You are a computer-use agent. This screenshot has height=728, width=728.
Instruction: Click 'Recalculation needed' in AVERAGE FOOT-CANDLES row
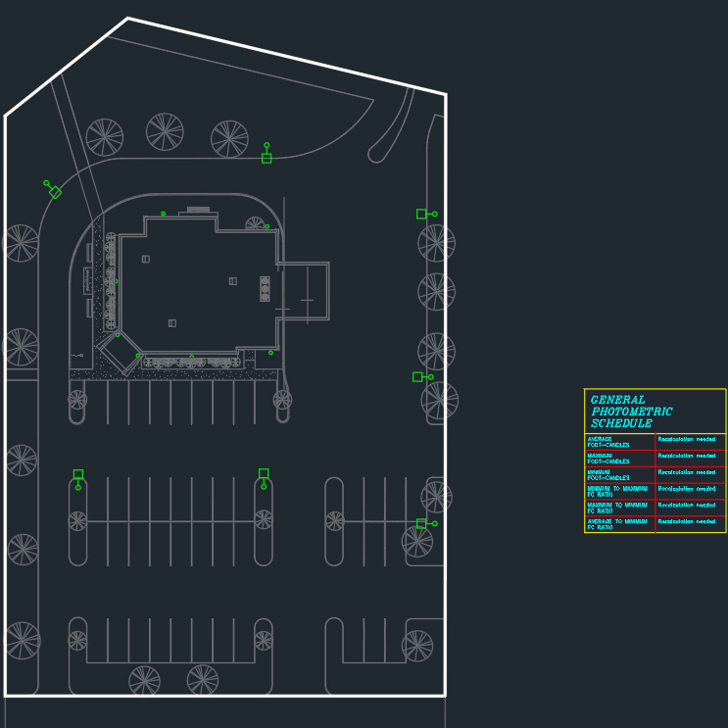[686, 439]
